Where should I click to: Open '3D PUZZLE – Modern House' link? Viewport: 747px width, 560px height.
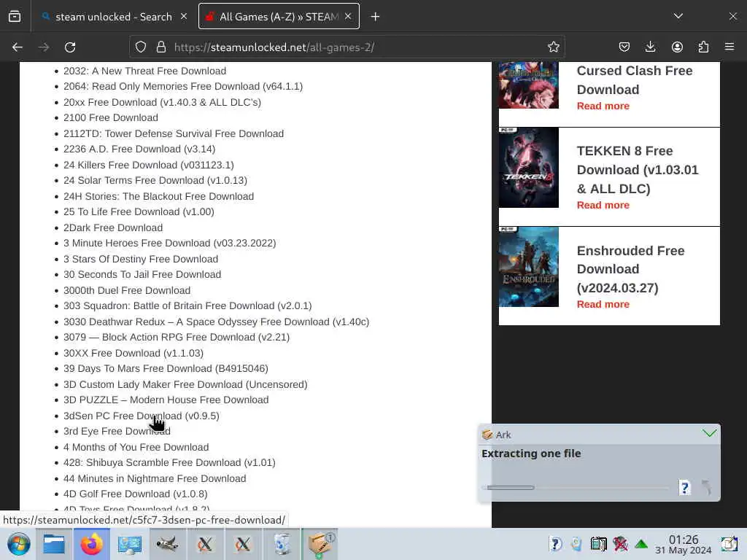tap(166, 400)
